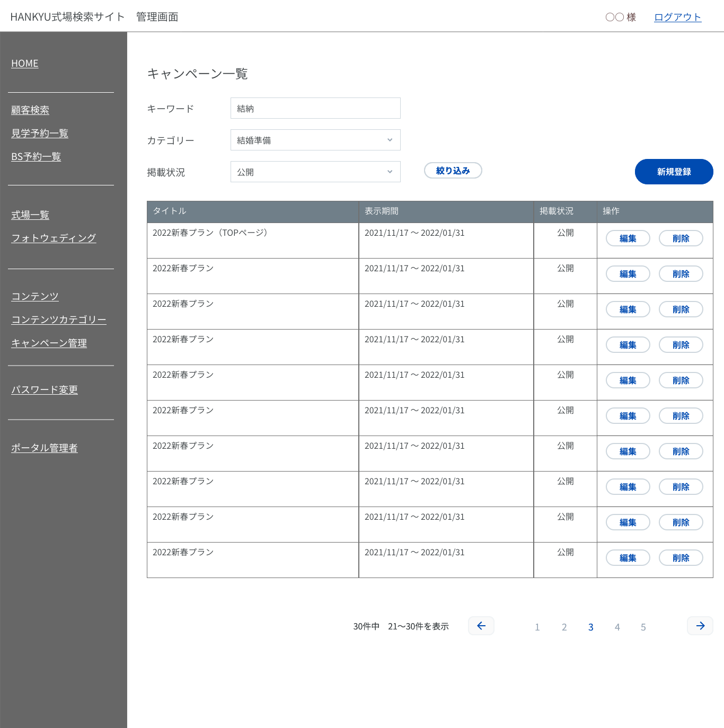Image resolution: width=724 pixels, height=728 pixels.
Task: Open the カテゴリー dropdown
Action: pyautogui.click(x=315, y=140)
